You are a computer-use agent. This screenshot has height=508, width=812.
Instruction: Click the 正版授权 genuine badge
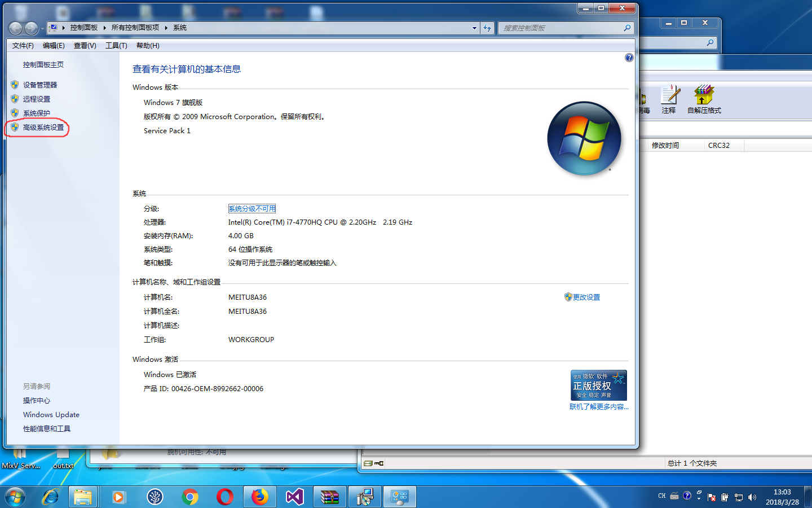[x=599, y=385]
